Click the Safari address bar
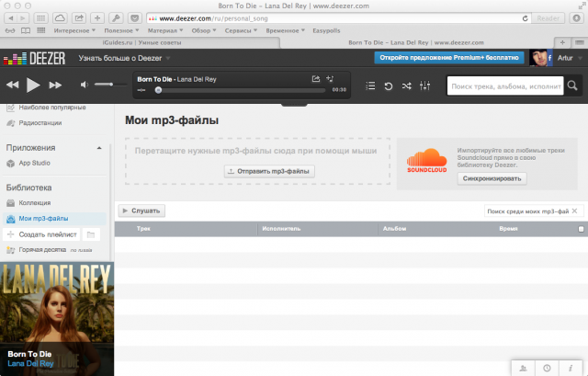The image size is (588, 376). [x=332, y=18]
